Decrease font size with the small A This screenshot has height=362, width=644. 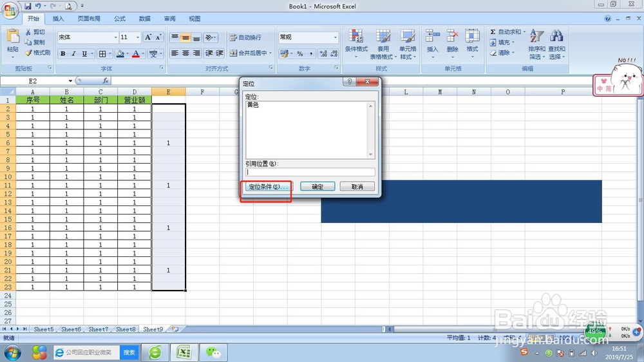(158, 37)
